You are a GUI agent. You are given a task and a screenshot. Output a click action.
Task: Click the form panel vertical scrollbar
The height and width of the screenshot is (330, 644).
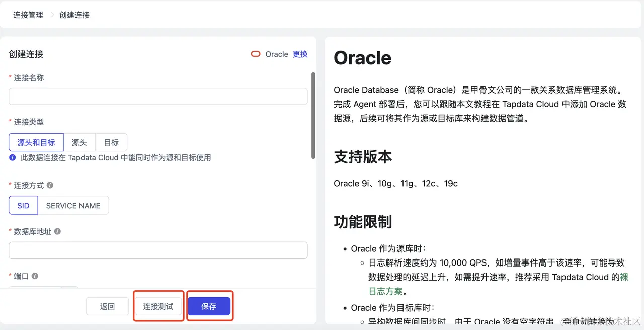[313, 115]
